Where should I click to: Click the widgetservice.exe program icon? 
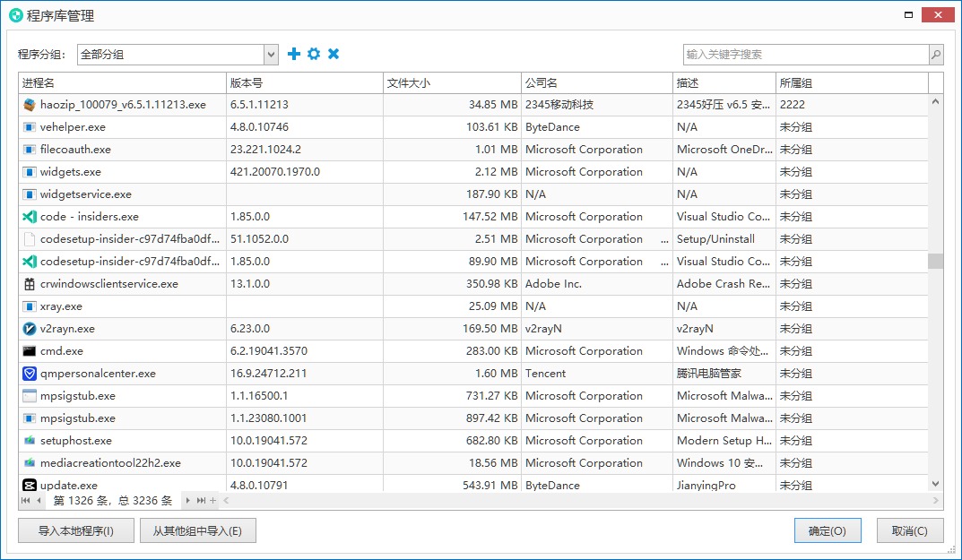point(29,194)
